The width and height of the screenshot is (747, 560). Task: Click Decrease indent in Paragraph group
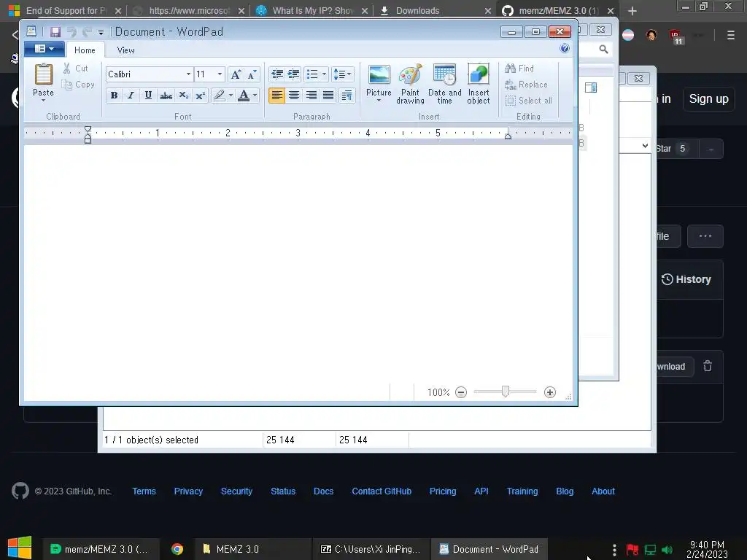[276, 74]
